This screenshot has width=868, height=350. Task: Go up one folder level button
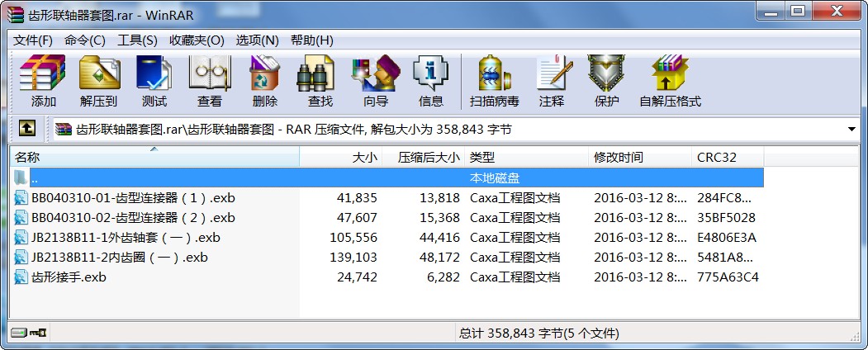(x=26, y=129)
